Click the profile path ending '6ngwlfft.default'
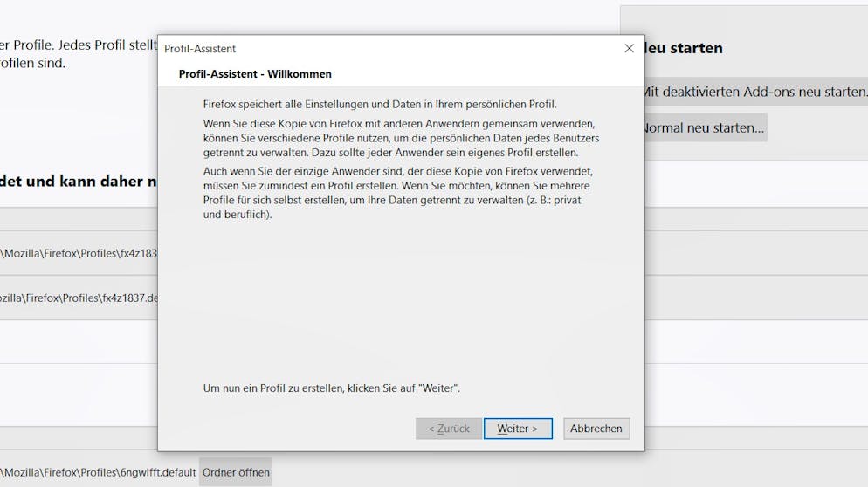868x487 pixels. [x=98, y=472]
